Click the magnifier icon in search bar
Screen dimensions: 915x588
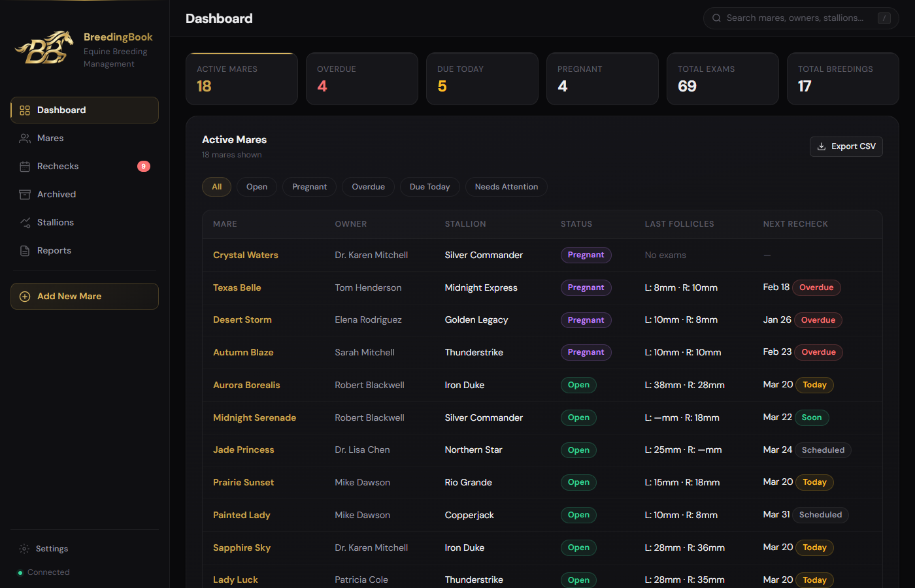(x=717, y=18)
